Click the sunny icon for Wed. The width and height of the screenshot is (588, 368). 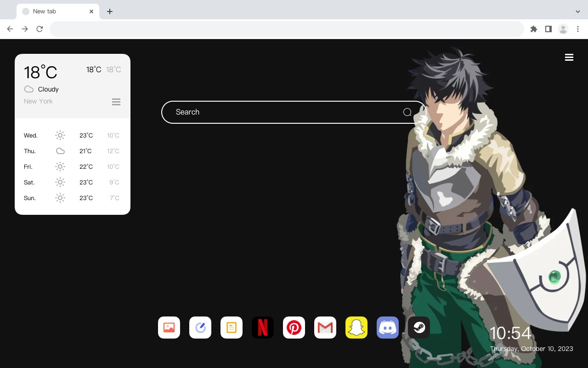click(60, 135)
